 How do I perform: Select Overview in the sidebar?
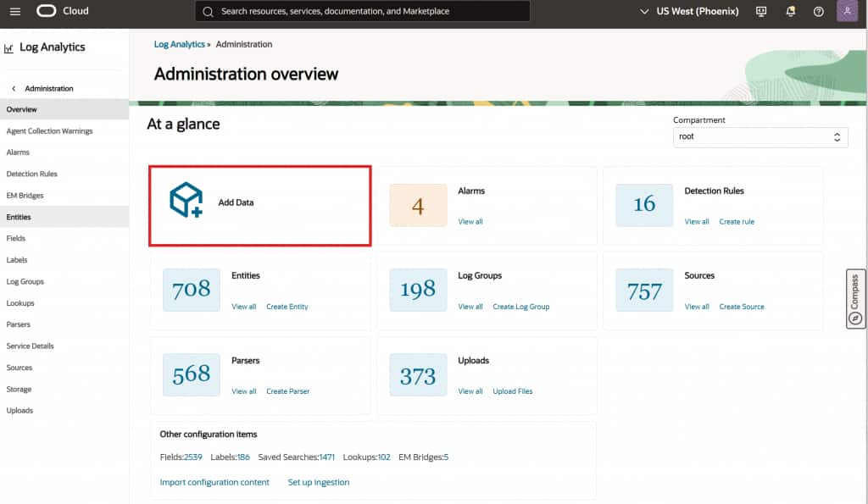coord(64,109)
